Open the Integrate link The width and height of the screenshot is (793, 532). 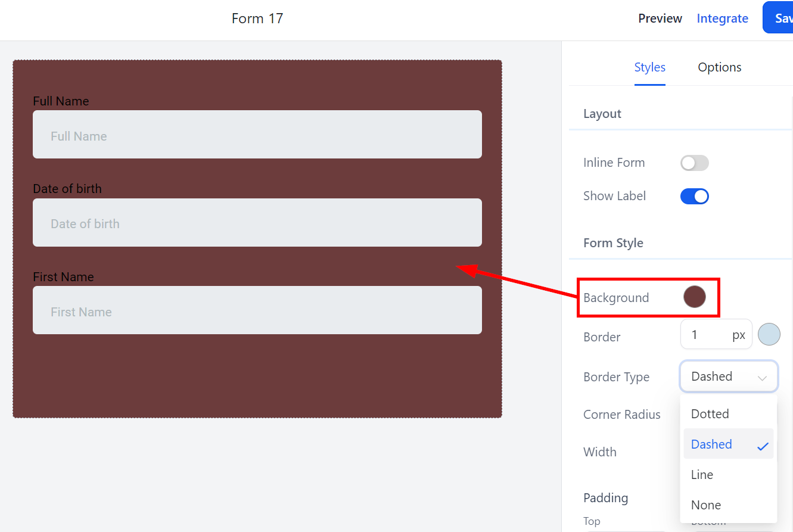pyautogui.click(x=722, y=18)
